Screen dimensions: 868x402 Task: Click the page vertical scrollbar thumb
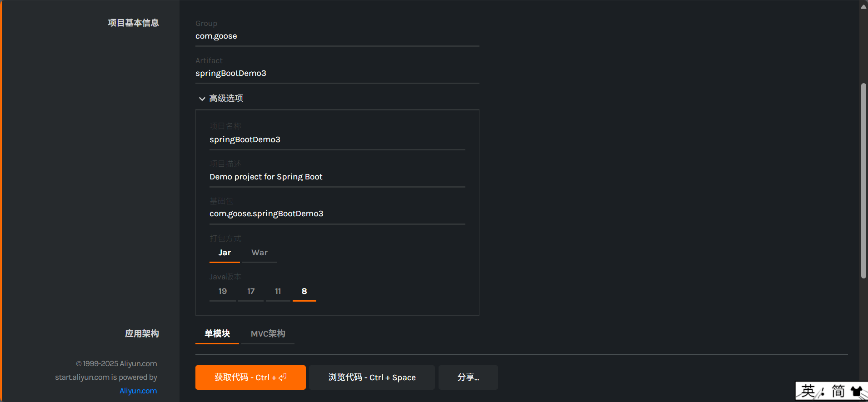[863, 181]
